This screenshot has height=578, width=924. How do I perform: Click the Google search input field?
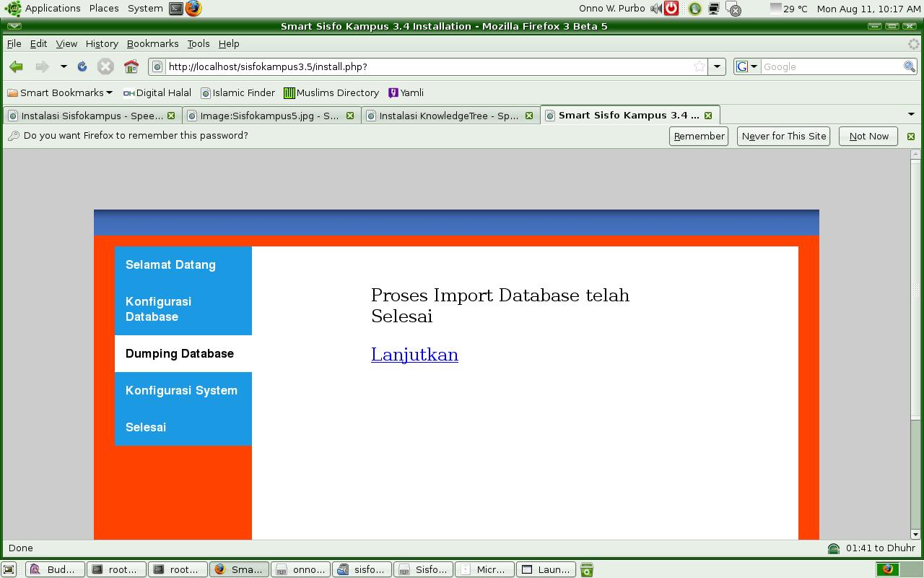point(830,66)
